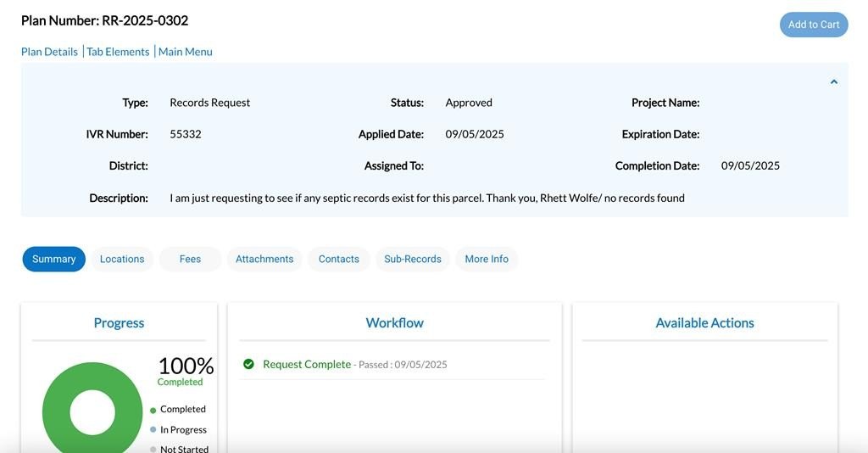Select the Summary tab
Screen dimensions: 868x453
pyautogui.click(x=54, y=259)
